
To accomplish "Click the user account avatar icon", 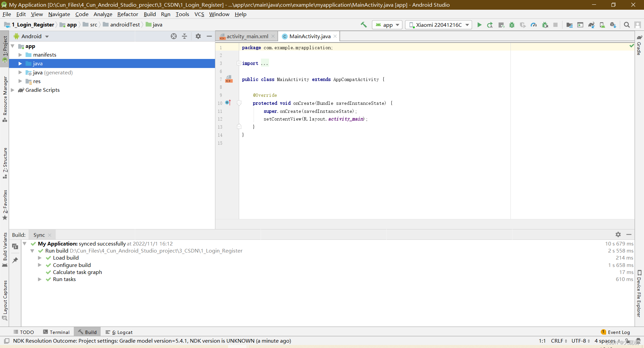I will click(638, 25).
